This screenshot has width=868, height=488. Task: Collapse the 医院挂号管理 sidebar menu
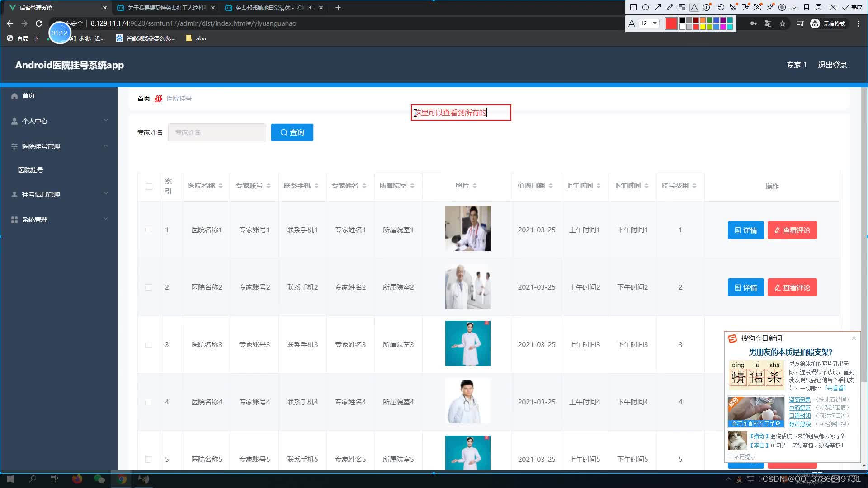[x=59, y=146]
